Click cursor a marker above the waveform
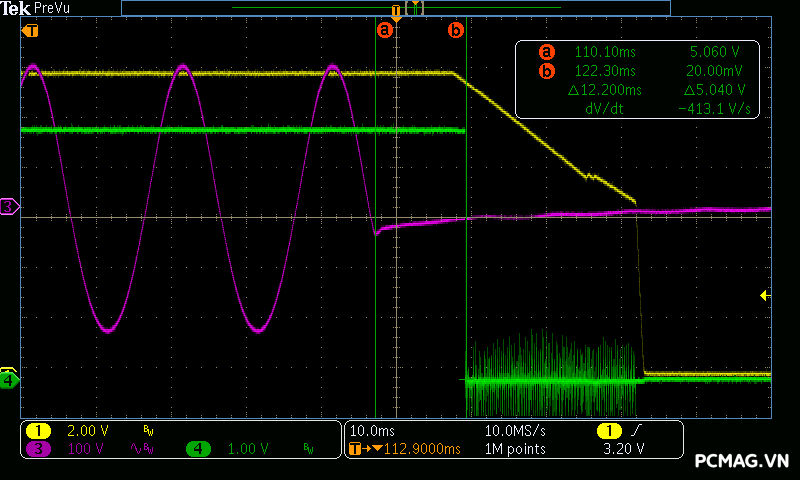 384,30
